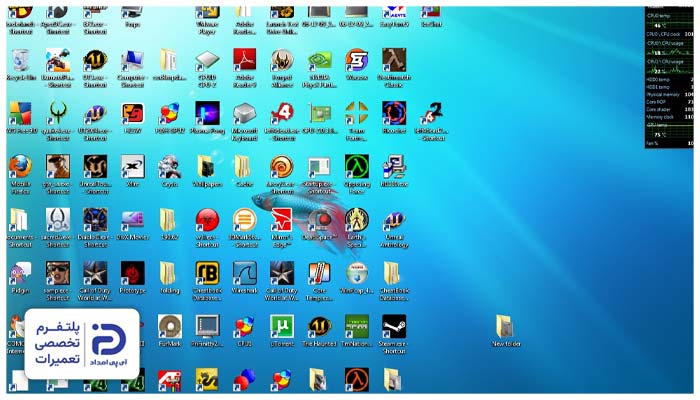Open the NVIDIA PhysX shortcut
Screen dimensions: 700x400
[319, 61]
